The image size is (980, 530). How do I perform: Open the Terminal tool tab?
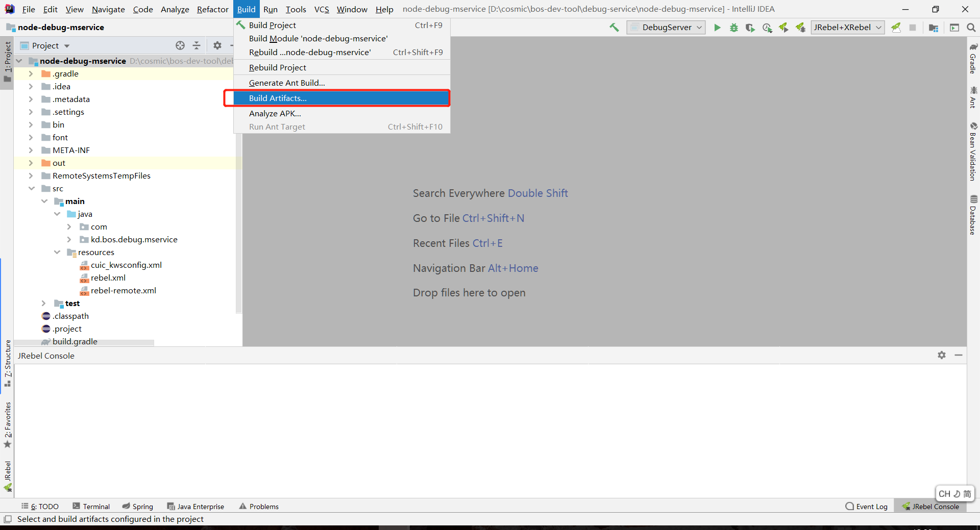click(91, 506)
